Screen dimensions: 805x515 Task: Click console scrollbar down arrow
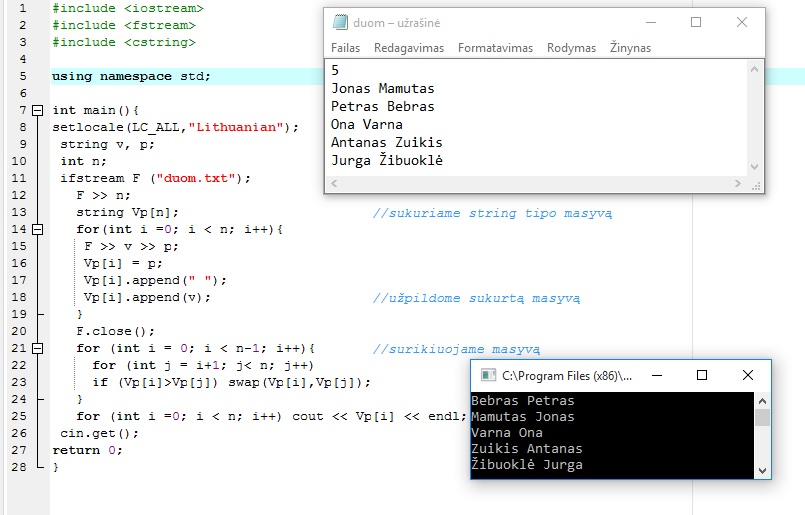[x=762, y=471]
